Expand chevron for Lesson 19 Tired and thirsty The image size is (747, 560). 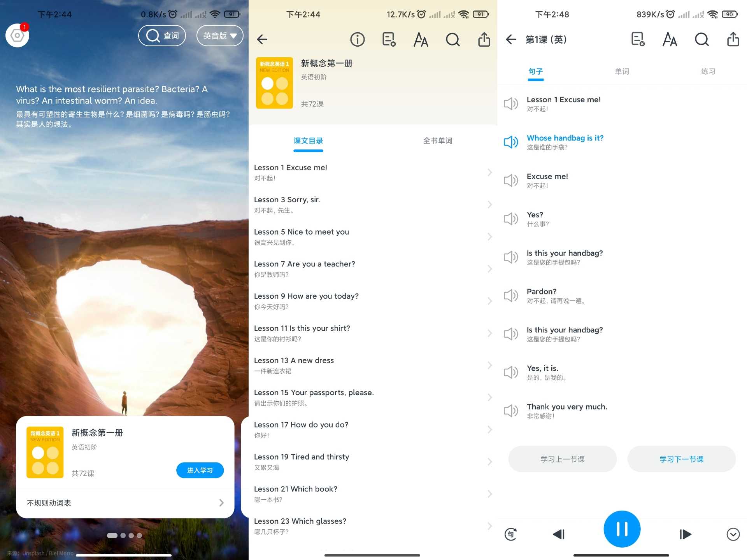coord(490,462)
